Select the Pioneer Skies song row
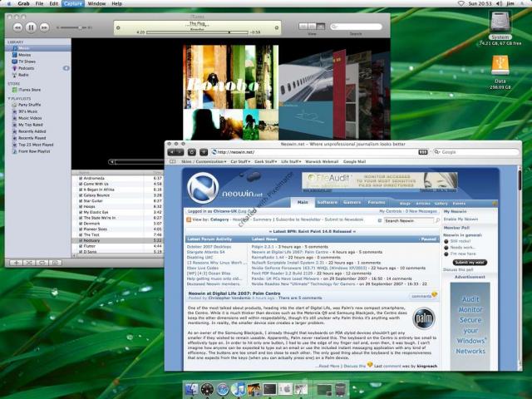Viewport: 532px width, 399px height. (118, 229)
